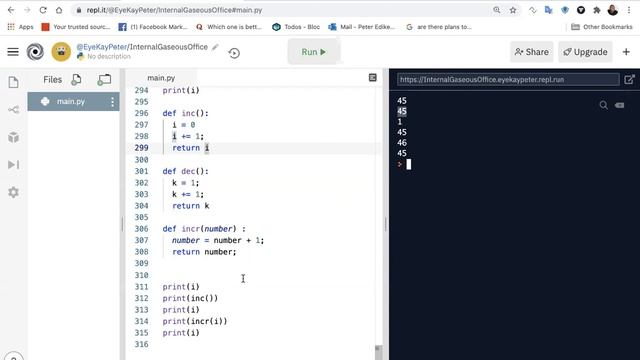
Task: Clear the console output
Action: (x=620, y=105)
